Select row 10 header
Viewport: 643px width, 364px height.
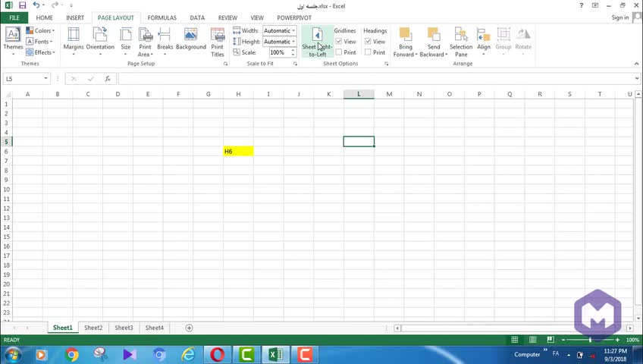coord(6,190)
